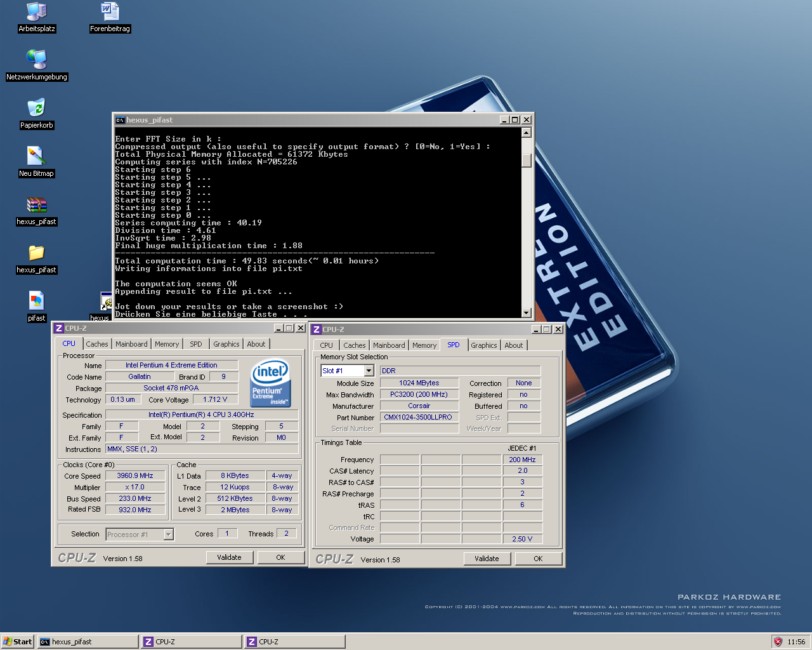Image resolution: width=812 pixels, height=650 pixels.
Task: Open the SPD tab in left CPU-Z window
Action: (x=196, y=344)
